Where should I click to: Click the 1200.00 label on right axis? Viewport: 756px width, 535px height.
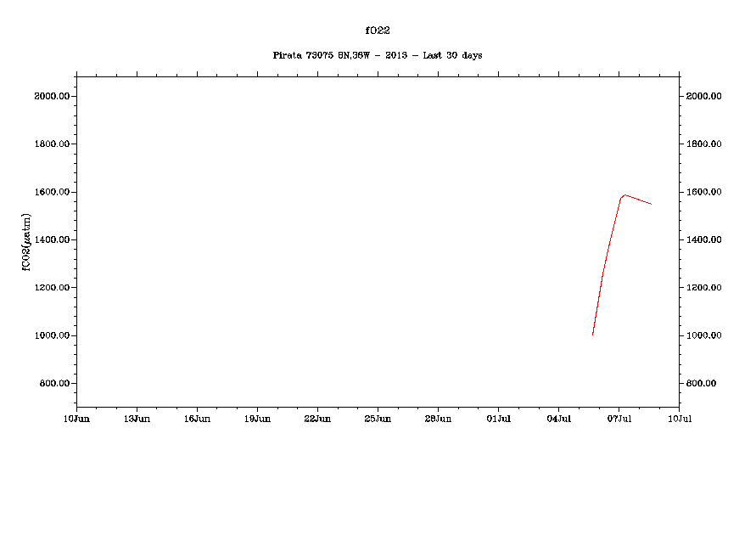click(x=703, y=288)
